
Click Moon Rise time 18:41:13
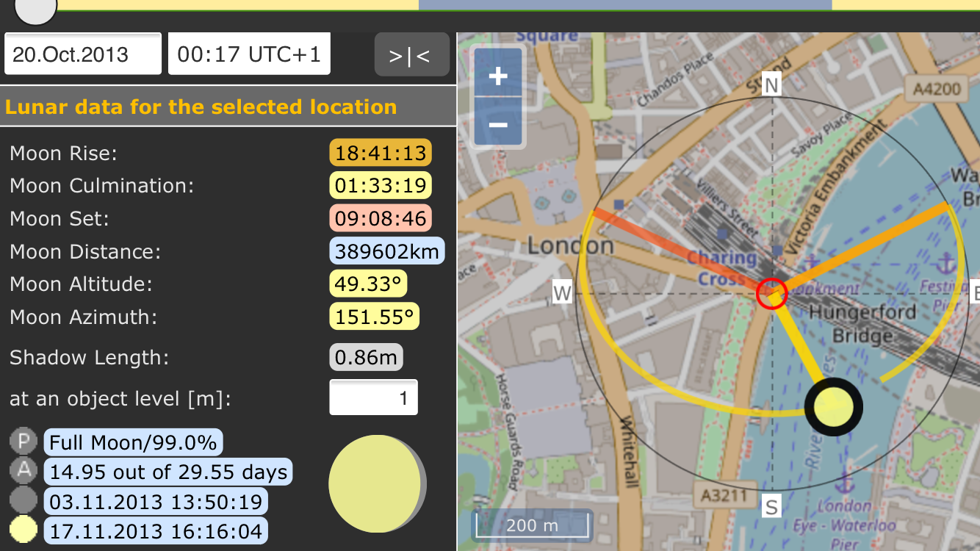click(381, 153)
